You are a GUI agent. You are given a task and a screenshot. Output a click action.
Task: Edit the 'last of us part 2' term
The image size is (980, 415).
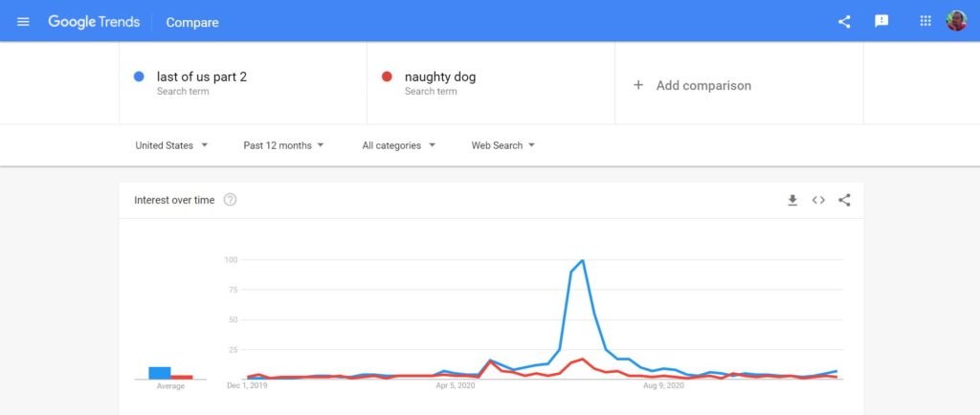(x=202, y=77)
